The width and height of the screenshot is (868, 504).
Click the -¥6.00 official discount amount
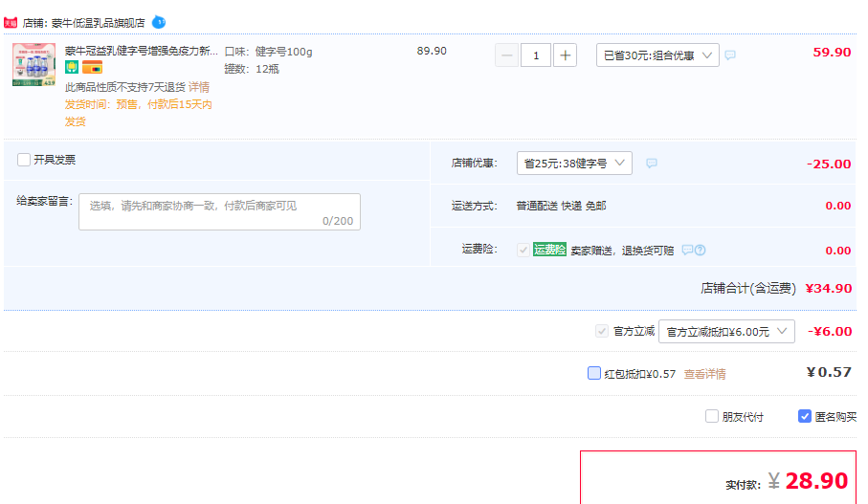830,332
